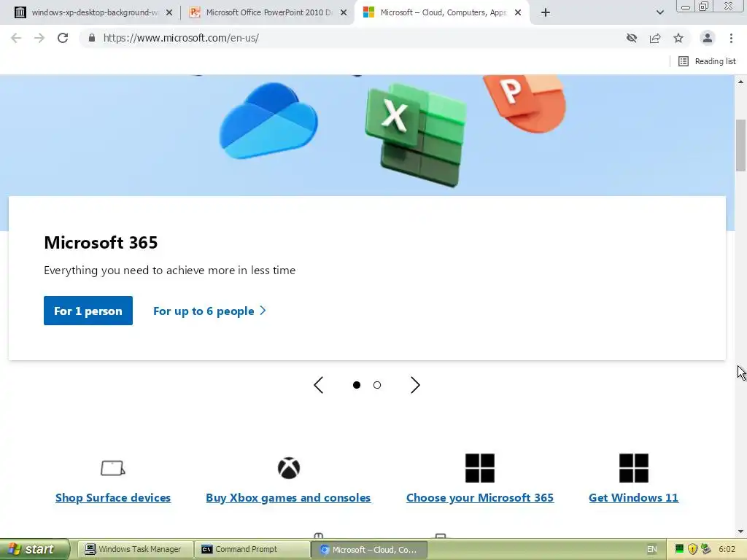Close the windows-xp-desktop-background tab

tap(169, 13)
